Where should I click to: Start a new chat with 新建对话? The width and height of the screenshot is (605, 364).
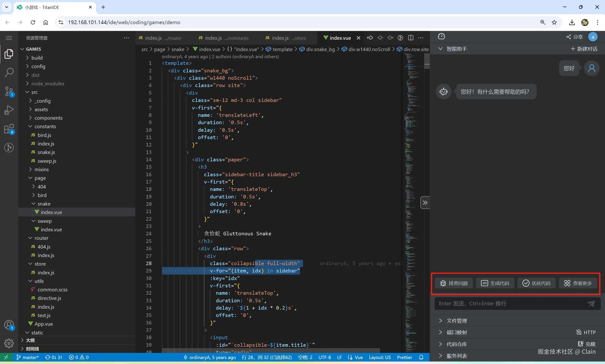pos(584,49)
